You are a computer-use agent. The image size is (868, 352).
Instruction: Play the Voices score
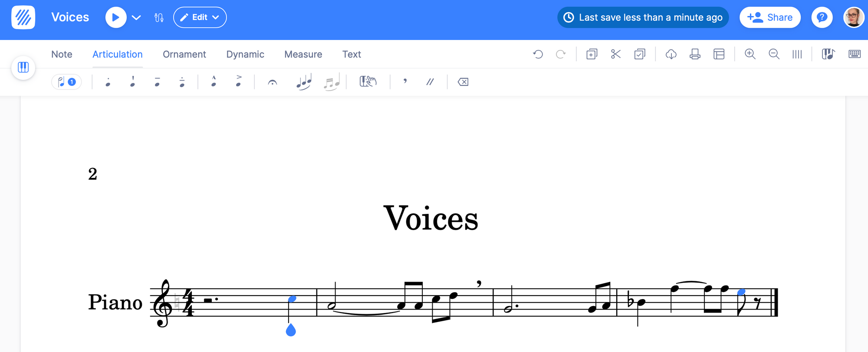pyautogui.click(x=115, y=17)
